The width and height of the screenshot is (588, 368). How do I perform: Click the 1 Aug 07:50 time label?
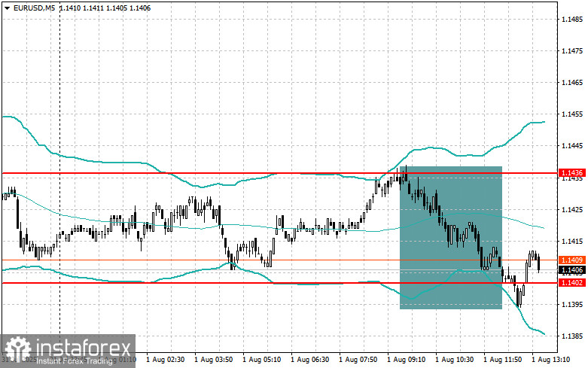(358, 360)
